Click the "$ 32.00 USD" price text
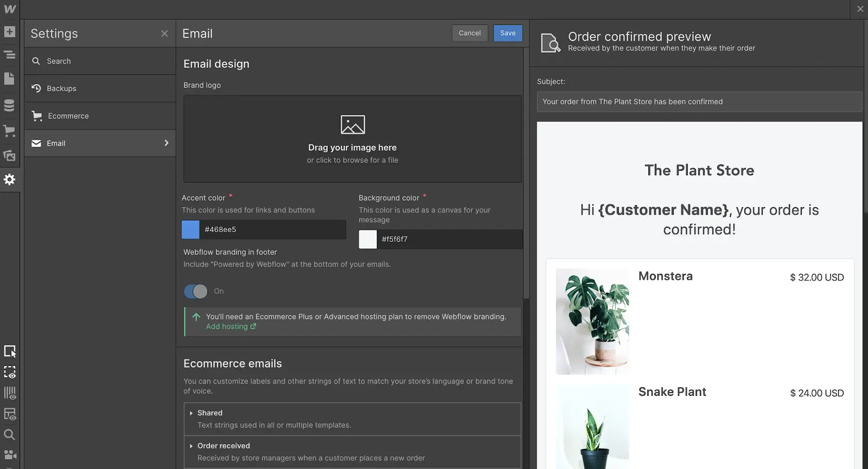This screenshot has width=868, height=469. click(x=816, y=278)
